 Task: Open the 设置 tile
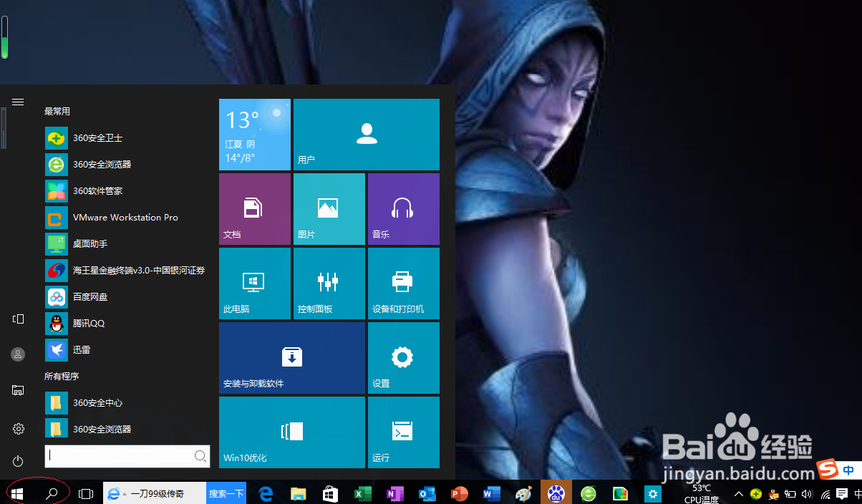(404, 358)
